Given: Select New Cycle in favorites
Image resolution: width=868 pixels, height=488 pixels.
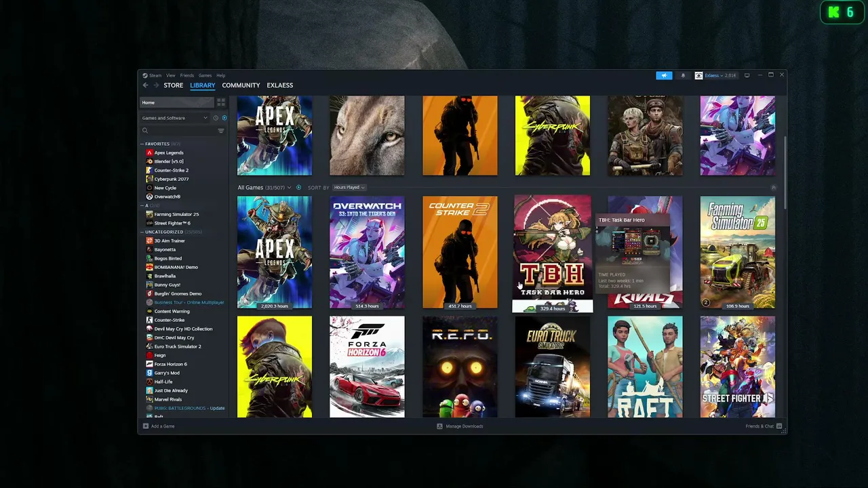Looking at the screenshot, I should pos(165,188).
